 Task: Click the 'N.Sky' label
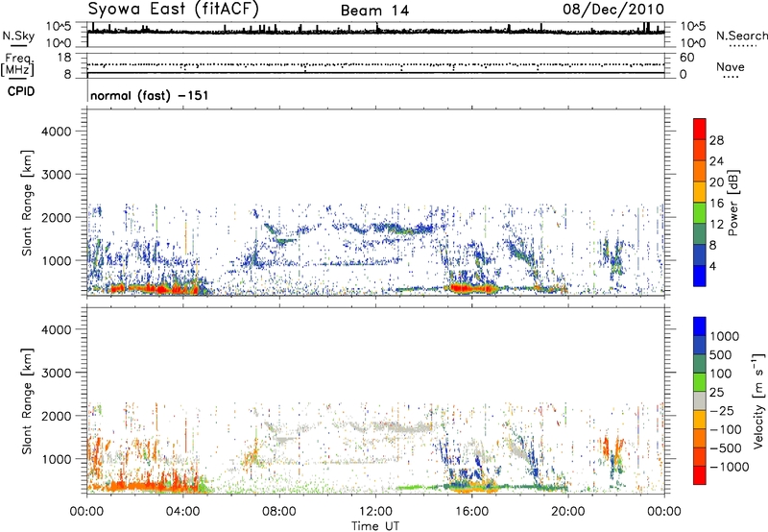click(x=18, y=36)
